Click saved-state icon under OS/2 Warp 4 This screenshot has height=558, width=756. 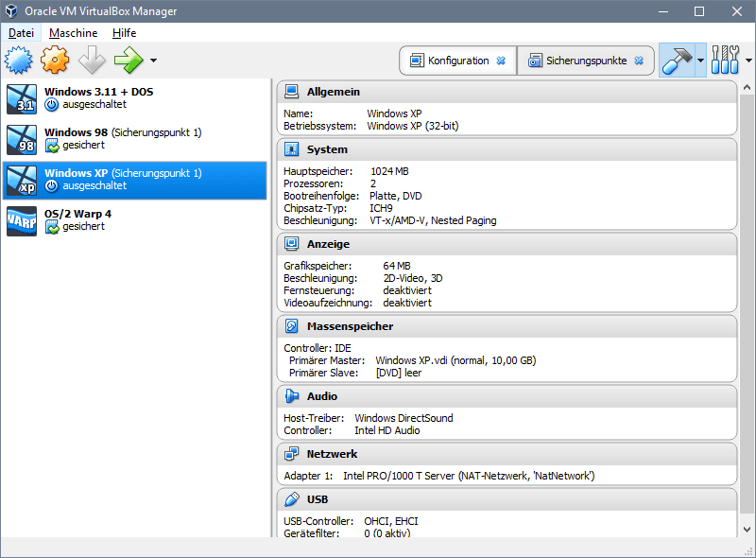click(52, 226)
